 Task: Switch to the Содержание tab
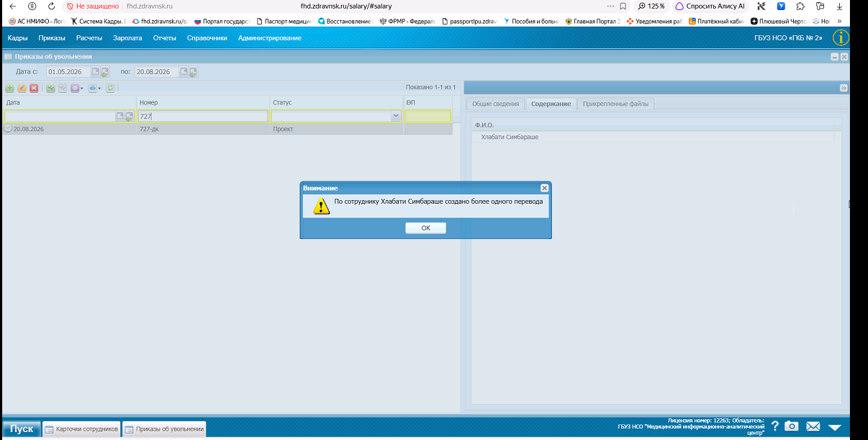[x=551, y=104]
